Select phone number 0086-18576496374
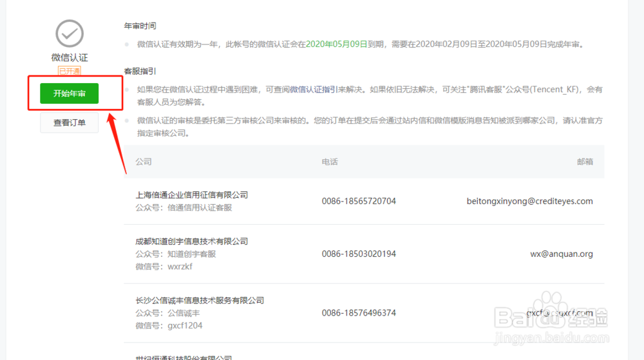644x360 pixels. tap(359, 313)
